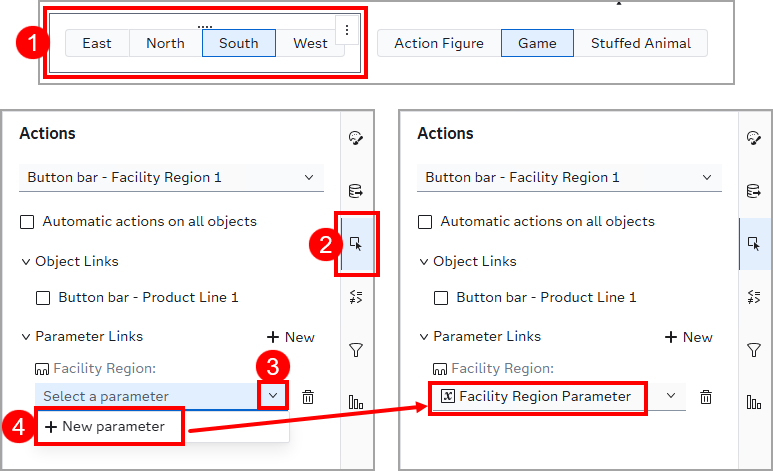Open Data Roles icon in left panel
The width and height of the screenshot is (773, 471).
[356, 190]
